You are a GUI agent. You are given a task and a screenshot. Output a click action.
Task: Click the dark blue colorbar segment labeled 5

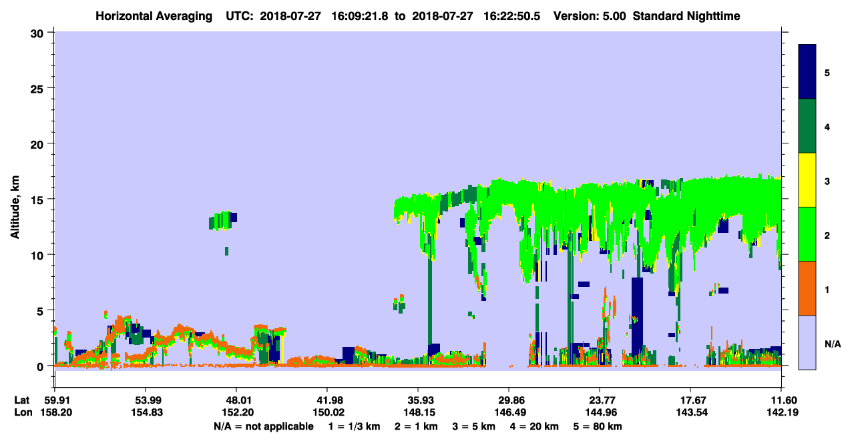[807, 72]
